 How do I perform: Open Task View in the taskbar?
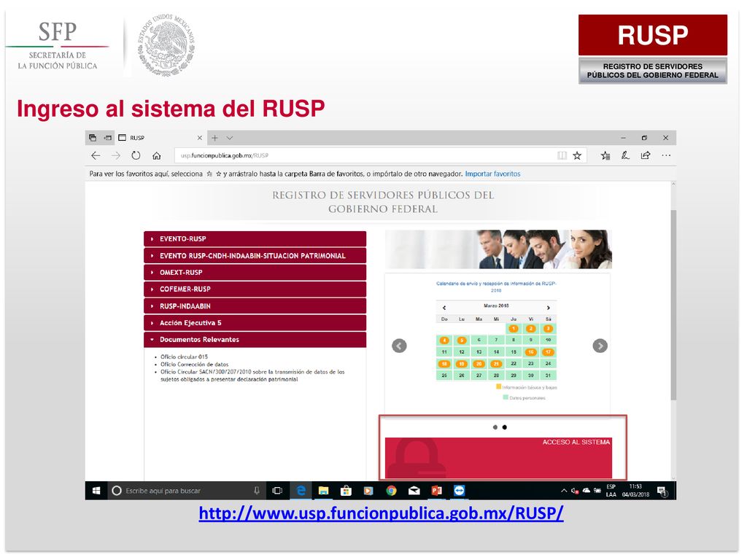[x=277, y=491]
